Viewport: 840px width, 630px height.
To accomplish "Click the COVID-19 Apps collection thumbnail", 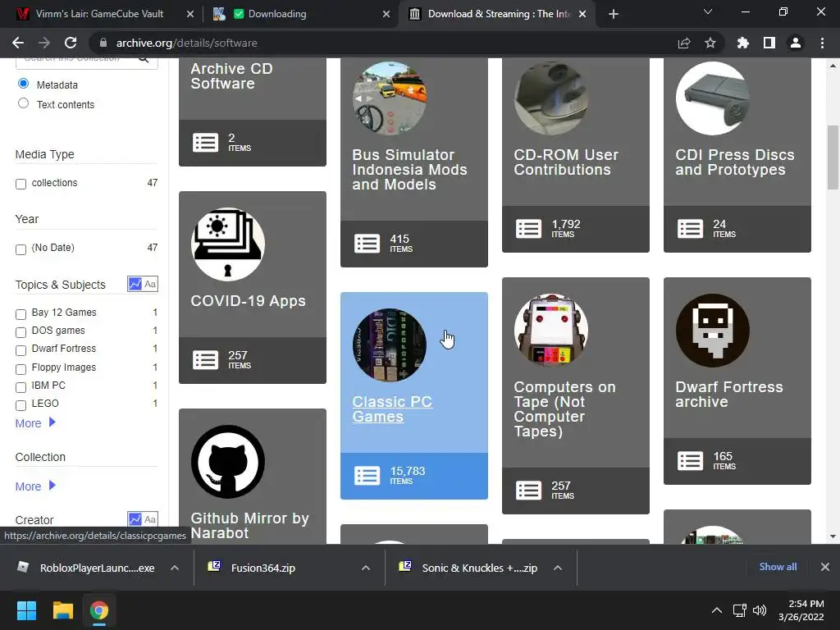I will click(x=228, y=244).
